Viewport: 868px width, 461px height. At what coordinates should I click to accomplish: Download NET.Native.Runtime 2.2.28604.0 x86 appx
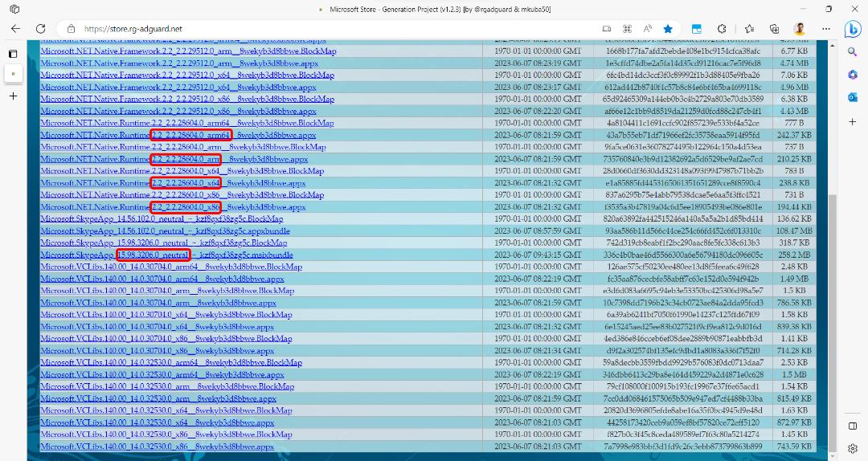coord(173,207)
